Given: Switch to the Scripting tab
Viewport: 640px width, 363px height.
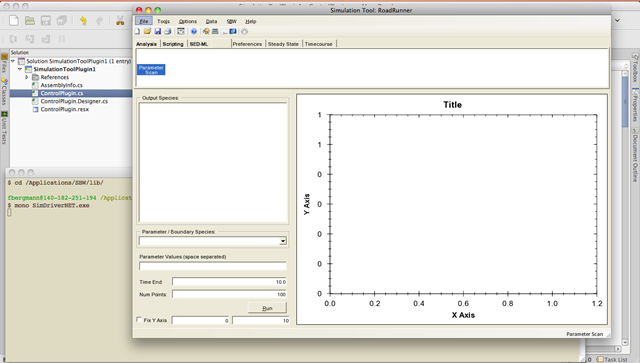Looking at the screenshot, I should click(173, 44).
